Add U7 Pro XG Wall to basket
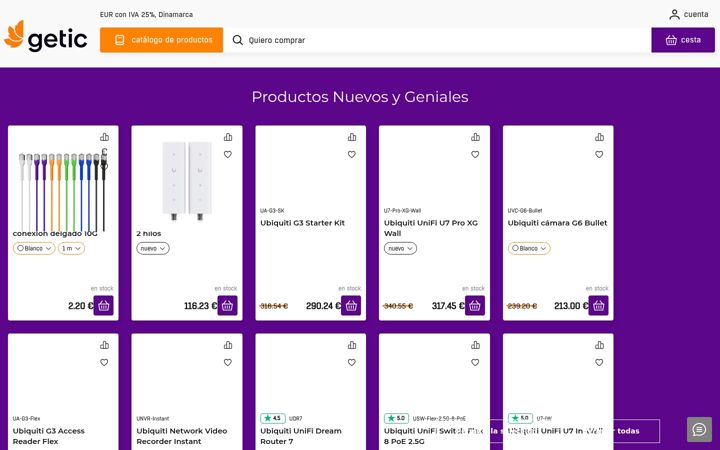 click(x=475, y=306)
